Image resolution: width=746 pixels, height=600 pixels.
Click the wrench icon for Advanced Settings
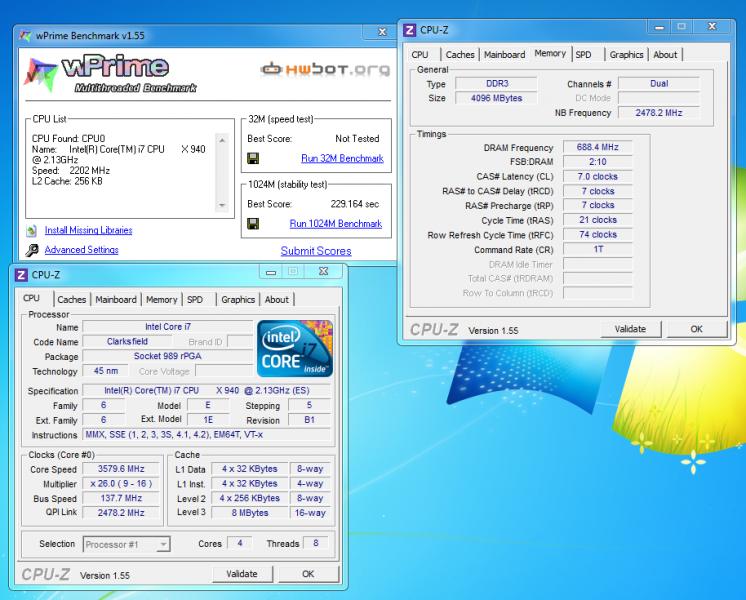pyautogui.click(x=32, y=250)
